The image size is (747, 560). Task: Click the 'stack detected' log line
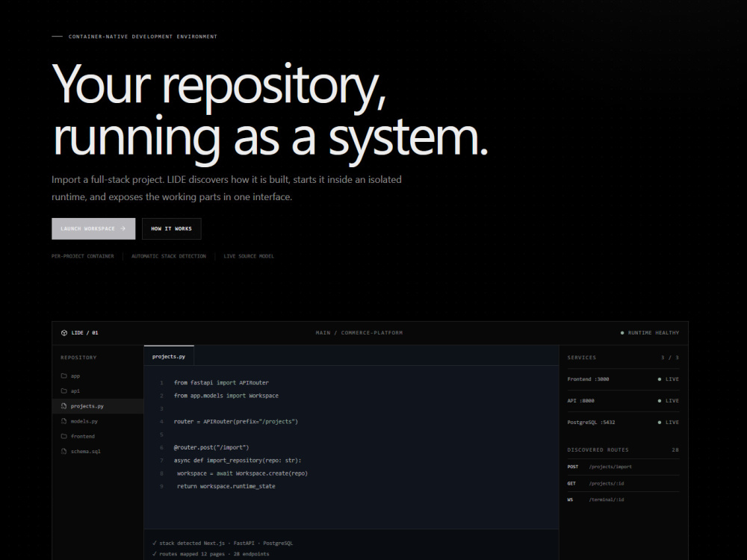tap(223, 543)
